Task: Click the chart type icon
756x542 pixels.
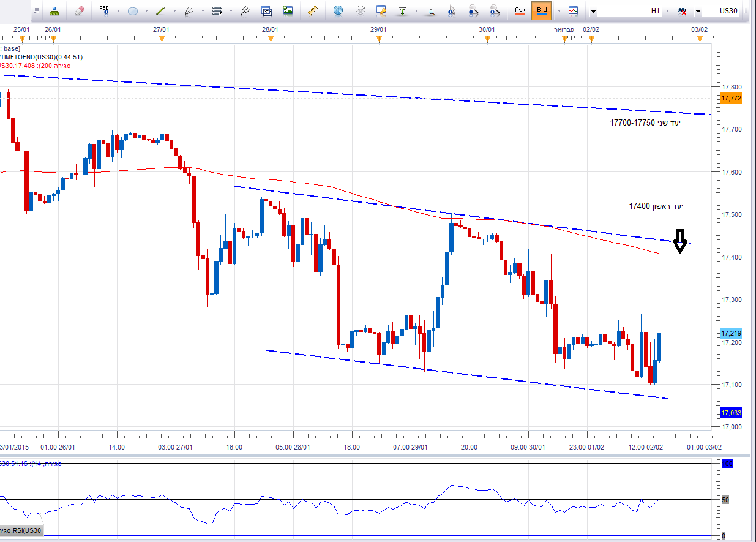Action: tap(574, 11)
